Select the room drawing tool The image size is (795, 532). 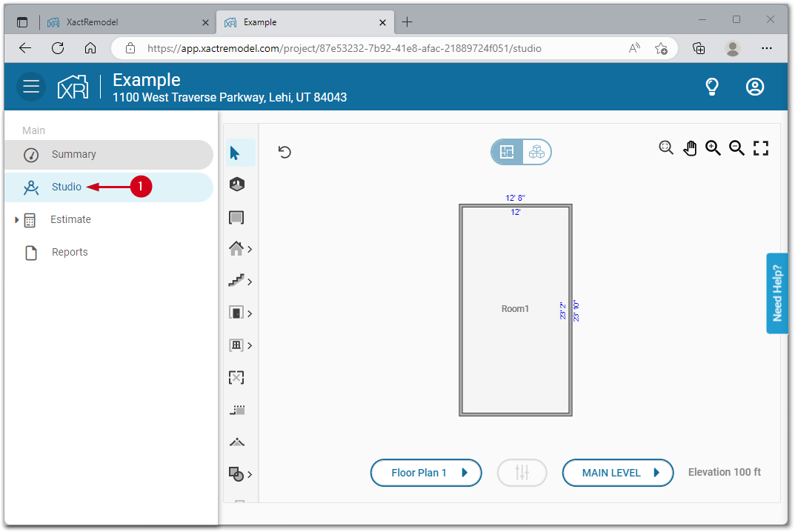pos(237,217)
